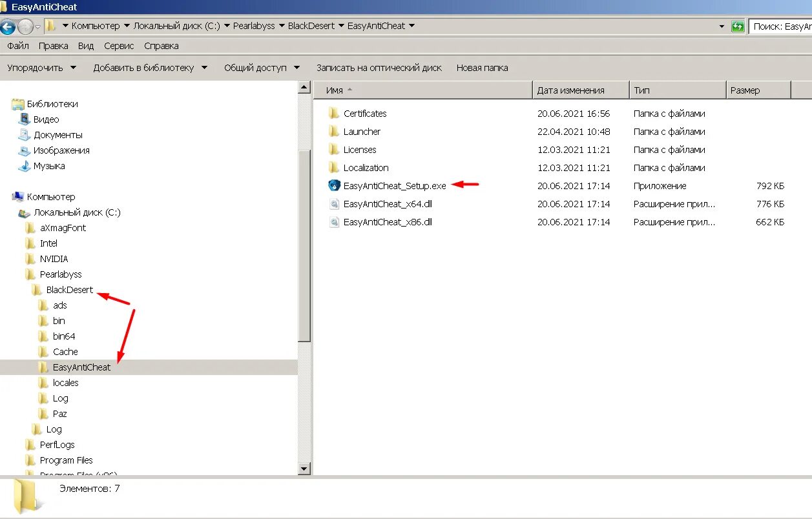Click the Библиотеки libraries icon in tree
Screen dimensions: 812x519
(x=18, y=104)
